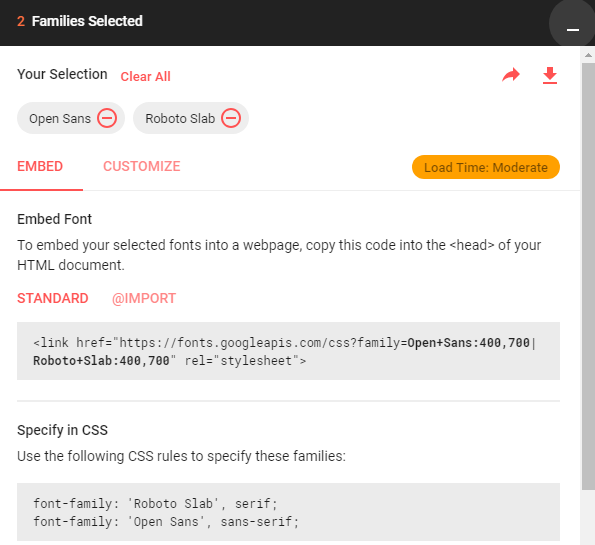Select the @IMPORT embed option
Image resolution: width=595 pixels, height=545 pixels.
(144, 298)
